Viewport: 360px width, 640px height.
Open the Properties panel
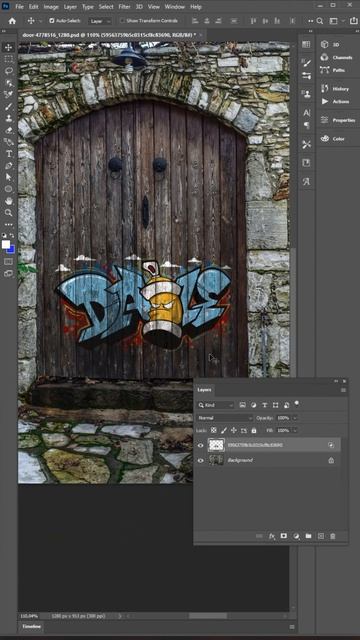pos(339,120)
